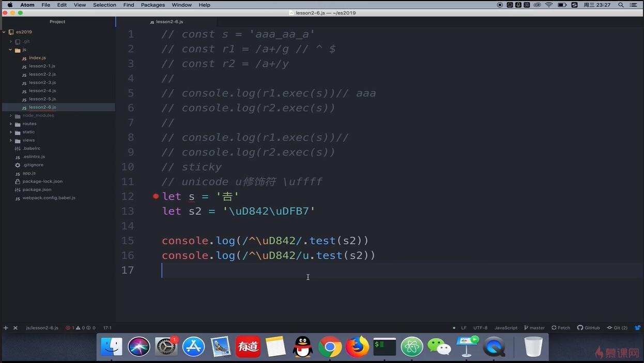Open QQ penguin app in dock

tap(303, 346)
